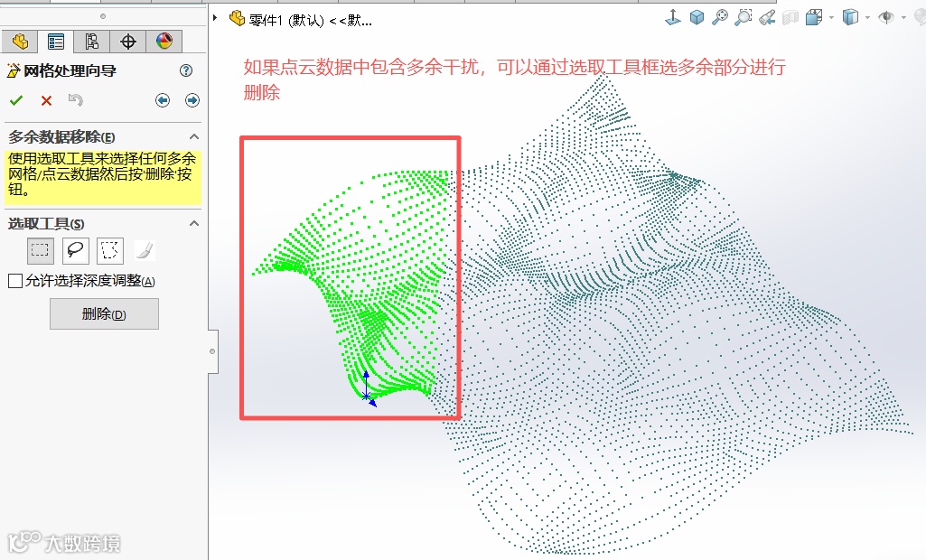Go back to the previous wizard step
The width and height of the screenshot is (926, 560).
coord(163,100)
